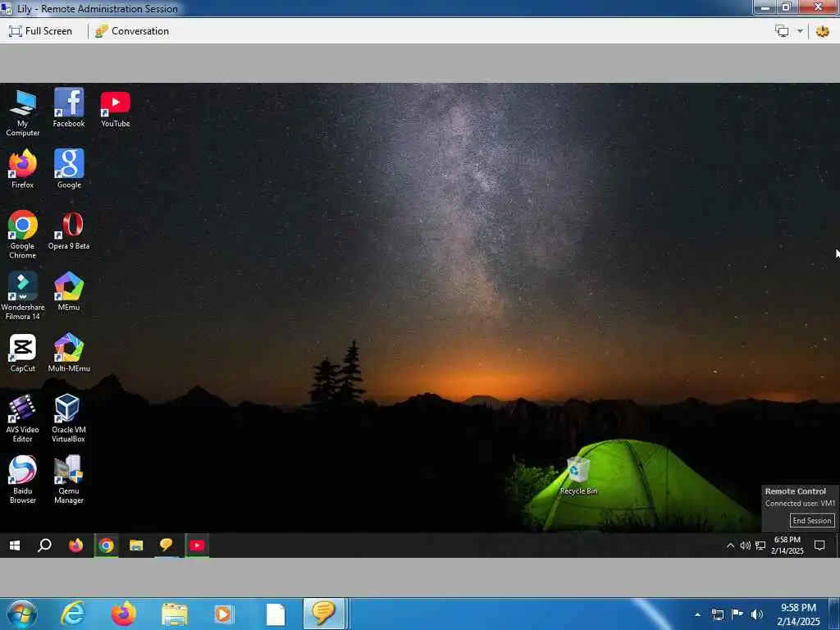Click the host network tray icon
The height and width of the screenshot is (630, 840).
pyautogui.click(x=718, y=614)
